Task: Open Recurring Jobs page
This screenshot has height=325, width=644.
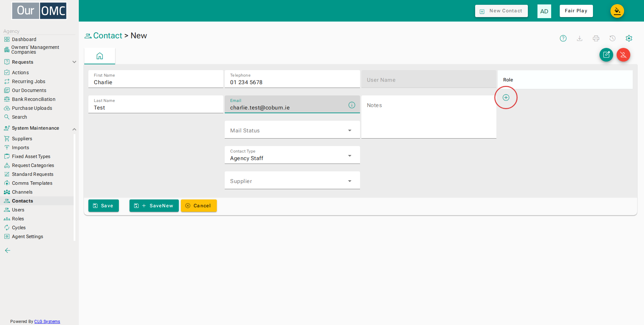Action: [28, 81]
